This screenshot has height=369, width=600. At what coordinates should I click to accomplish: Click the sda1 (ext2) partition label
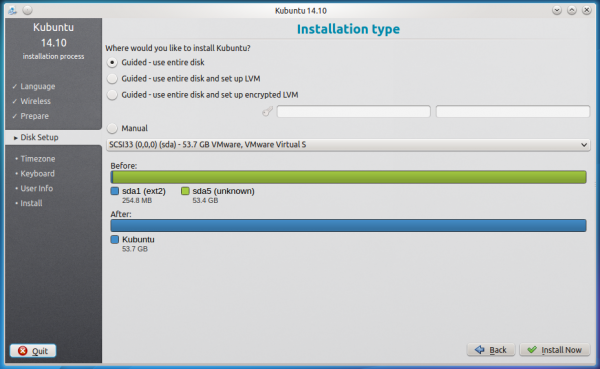pyautogui.click(x=144, y=191)
